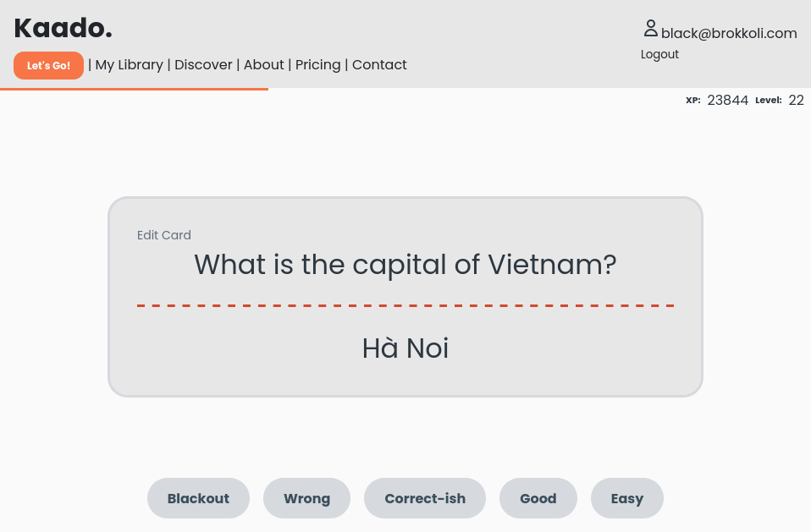Go to the Discover page
Image resolution: width=811 pixels, height=532 pixels.
203,64
